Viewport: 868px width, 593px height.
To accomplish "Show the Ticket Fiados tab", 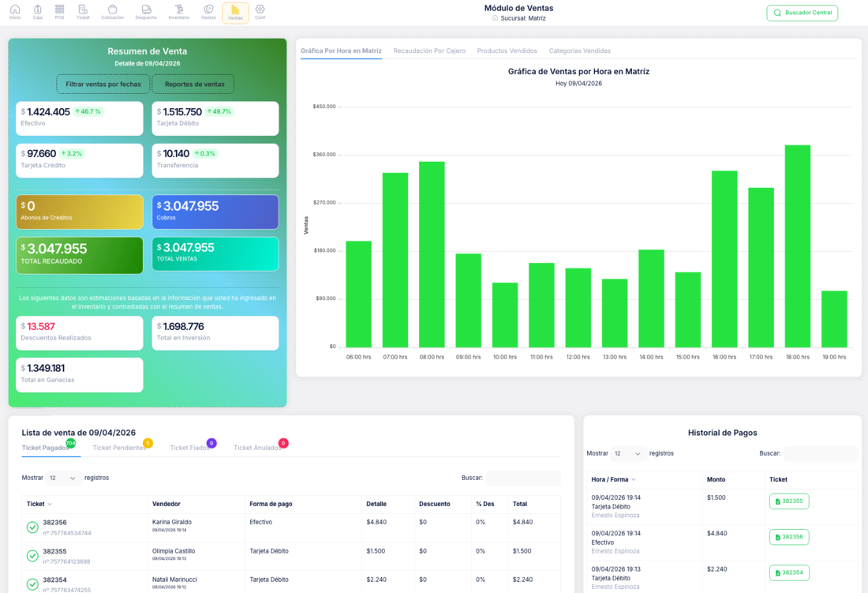I will 189,448.
